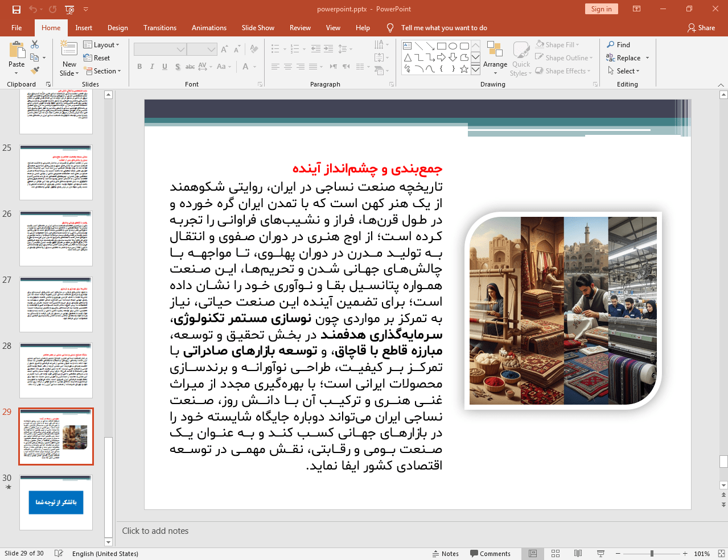Click the New Slide icon
Viewport: 728px width, 560px height.
69,50
